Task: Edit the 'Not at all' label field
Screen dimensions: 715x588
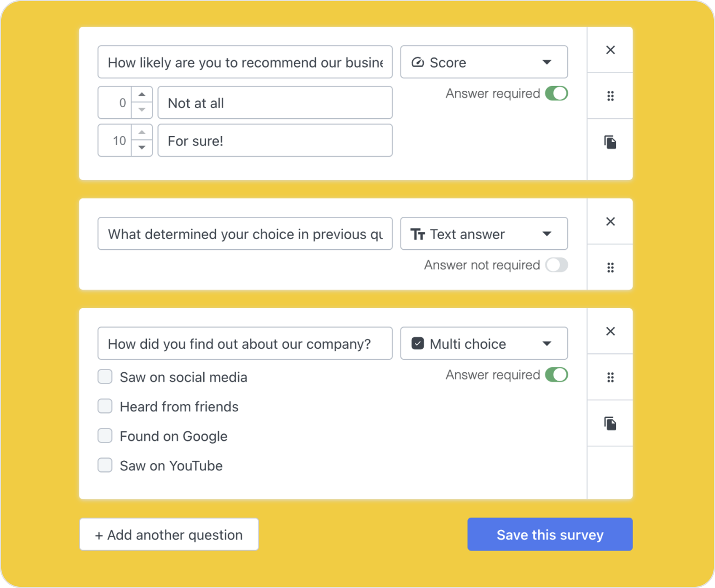Action: coord(275,103)
